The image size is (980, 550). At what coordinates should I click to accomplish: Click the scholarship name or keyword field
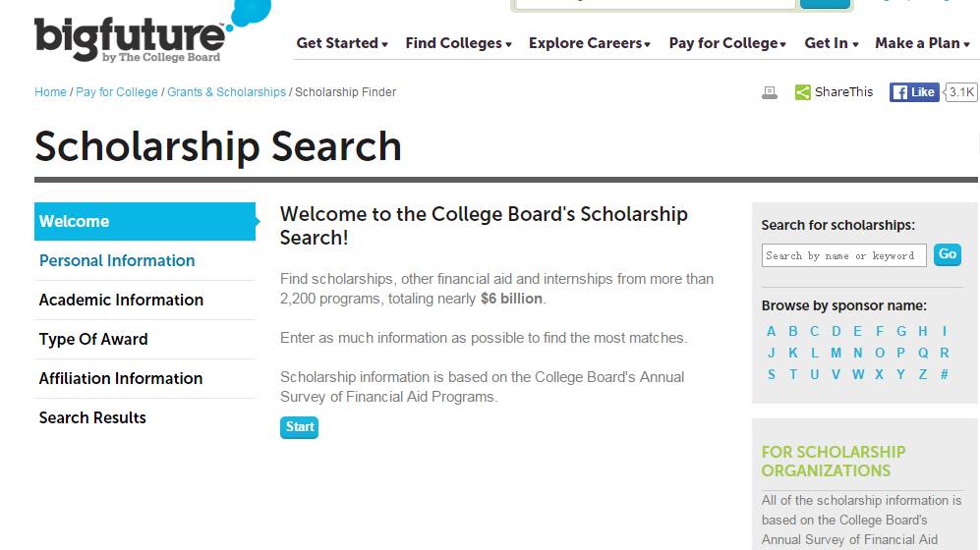point(843,255)
